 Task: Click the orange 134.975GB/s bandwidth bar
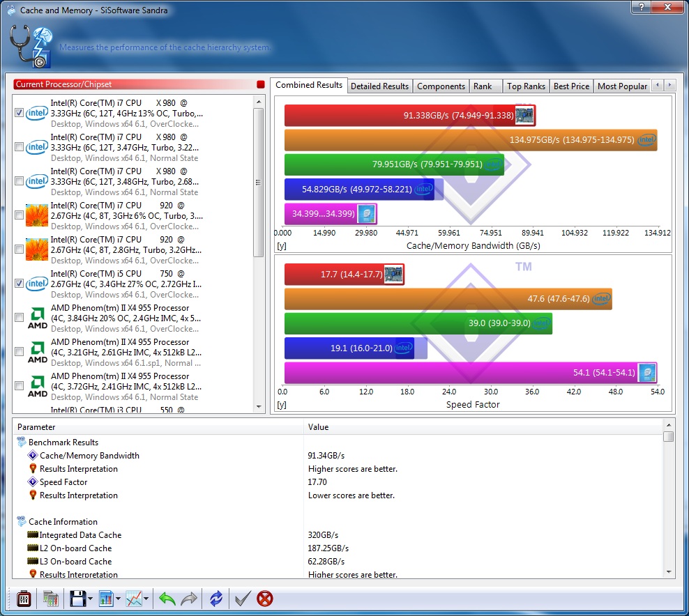471,140
